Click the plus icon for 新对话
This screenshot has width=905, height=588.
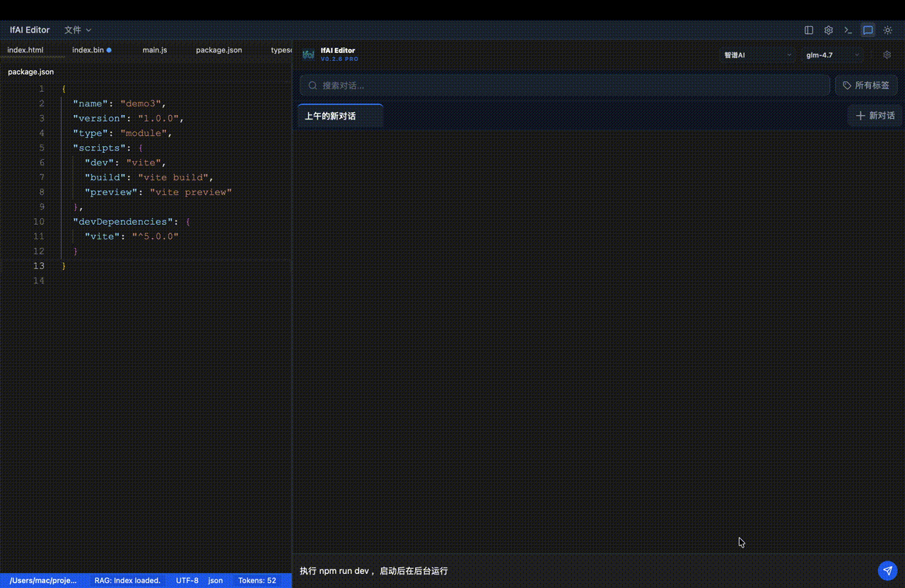click(x=860, y=116)
